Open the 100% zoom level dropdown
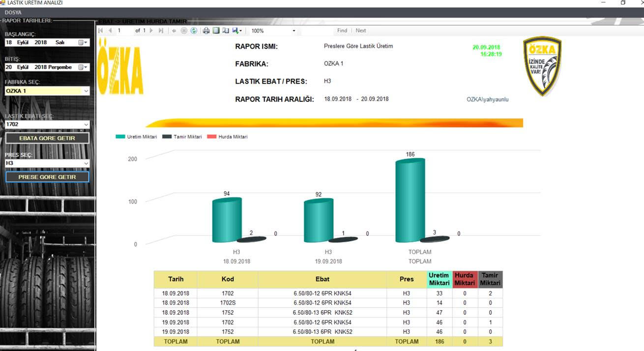Viewport: 644px width, 351px height. pyautogui.click(x=294, y=31)
